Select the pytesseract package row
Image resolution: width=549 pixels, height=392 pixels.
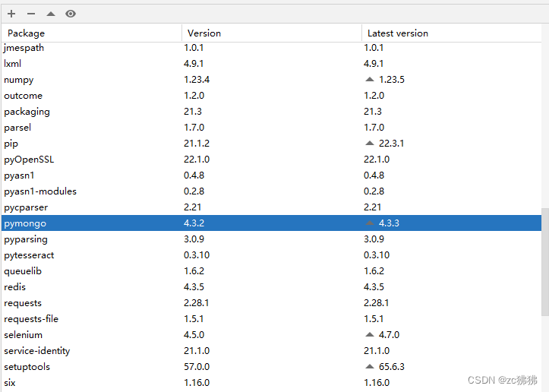(271, 255)
